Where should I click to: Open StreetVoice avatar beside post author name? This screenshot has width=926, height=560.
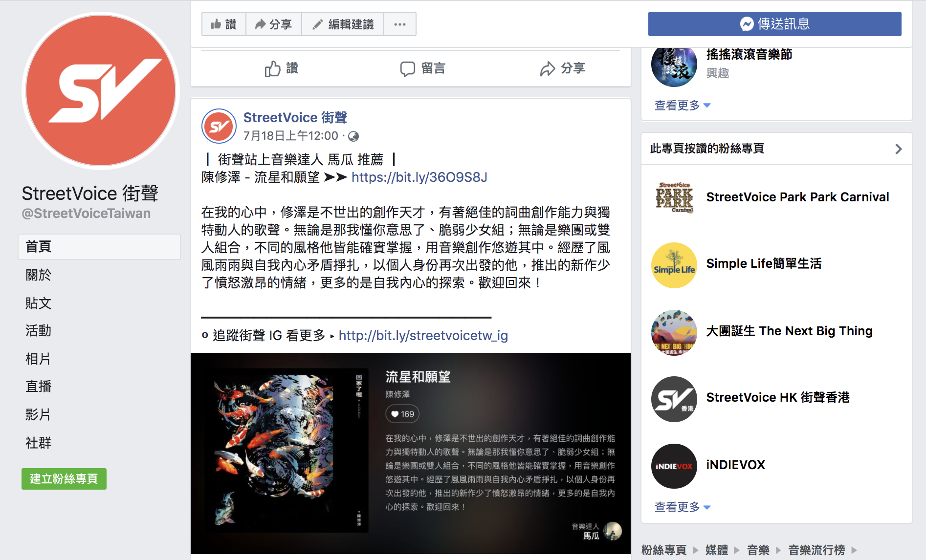coord(219,126)
